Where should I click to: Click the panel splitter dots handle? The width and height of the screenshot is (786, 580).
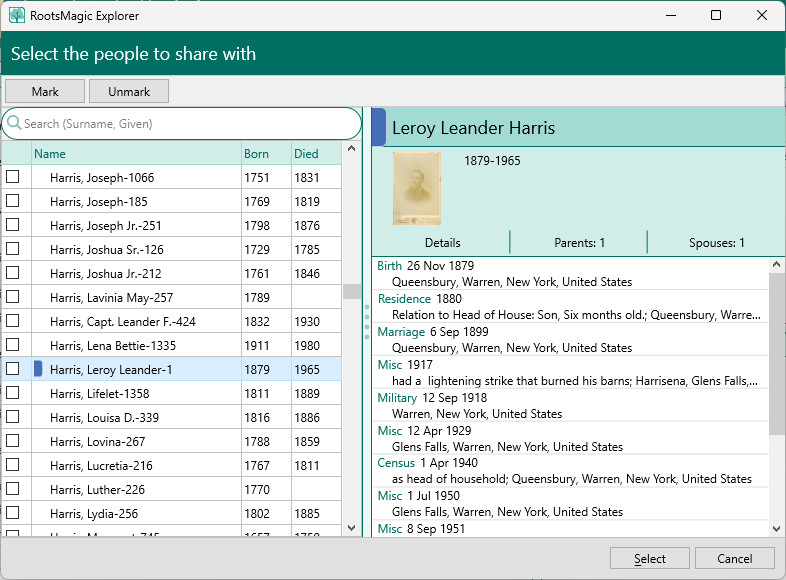(x=367, y=323)
